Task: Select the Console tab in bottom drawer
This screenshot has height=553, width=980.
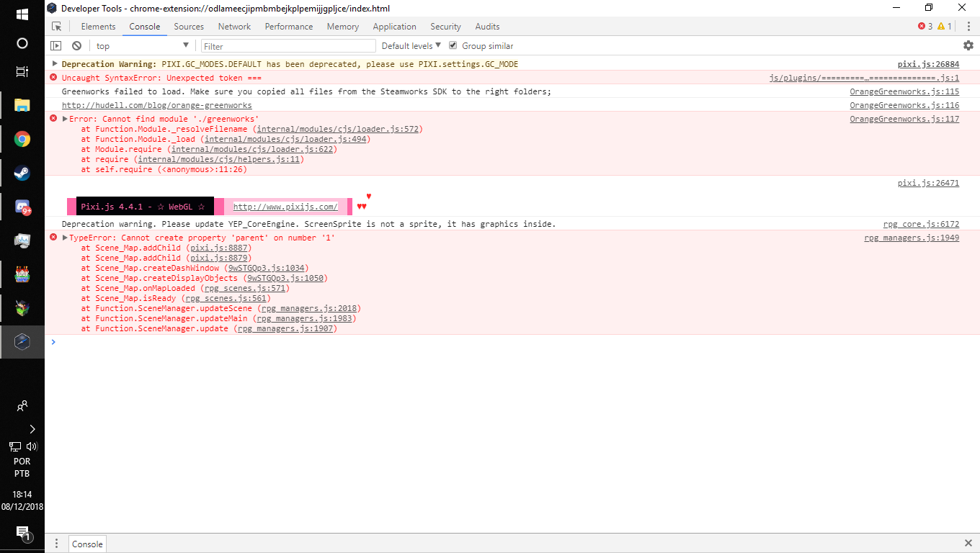Action: [87, 544]
